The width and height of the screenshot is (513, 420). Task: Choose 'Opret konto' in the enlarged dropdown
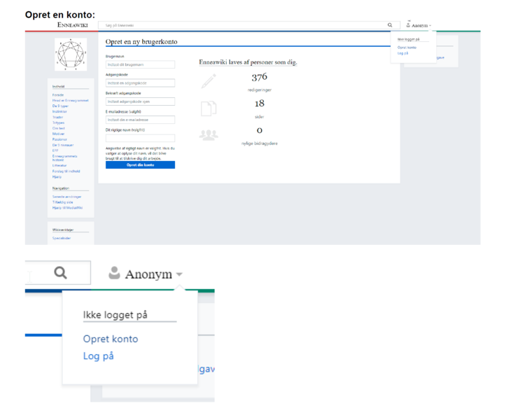[x=111, y=339]
